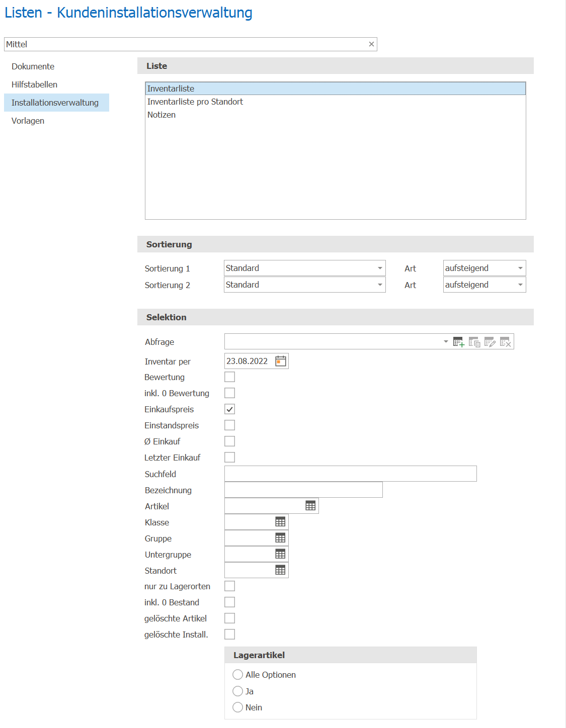566x728 pixels.
Task: Open the Sortierung 1 dropdown
Action: click(305, 268)
